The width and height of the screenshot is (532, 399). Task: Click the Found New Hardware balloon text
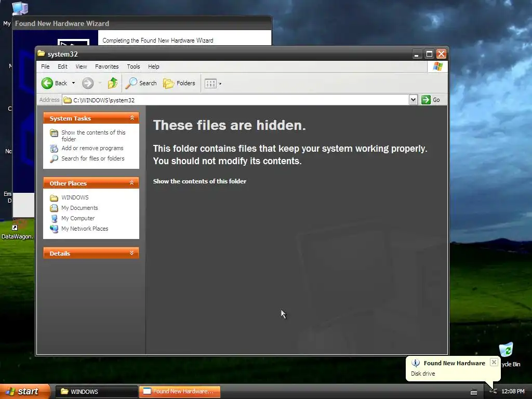(423, 374)
